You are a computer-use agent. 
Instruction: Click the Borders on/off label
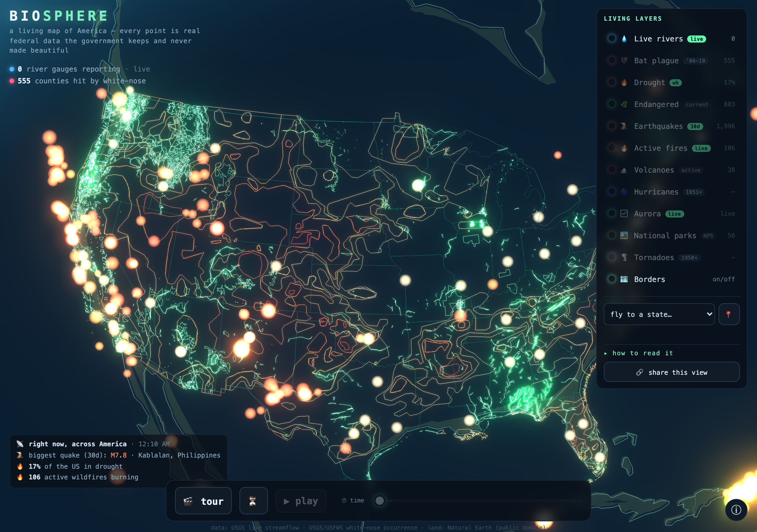coord(723,279)
